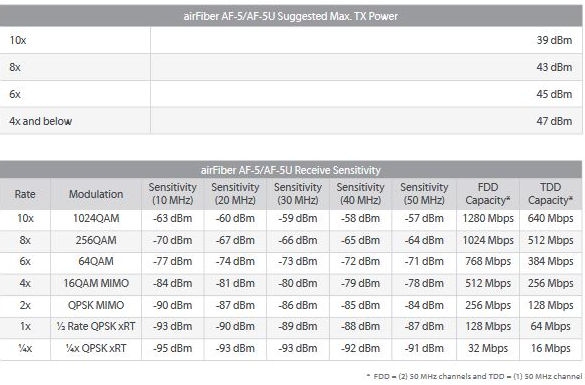Click the 16 Mbps TDD capacity cell
This screenshot has width=585, height=385.
pyautogui.click(x=550, y=348)
